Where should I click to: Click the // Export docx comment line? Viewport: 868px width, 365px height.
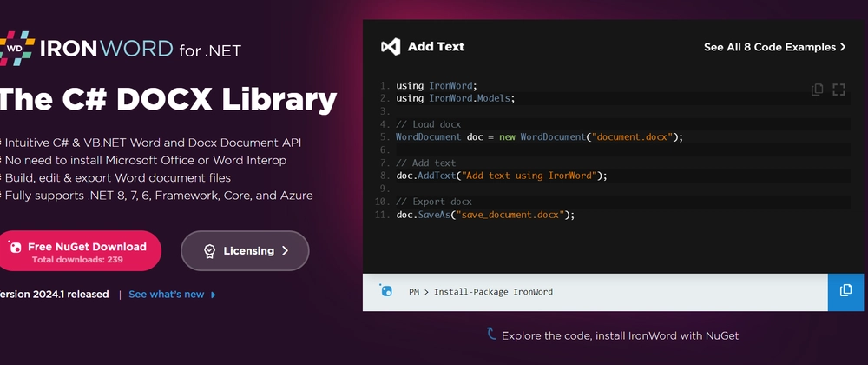coord(434,202)
